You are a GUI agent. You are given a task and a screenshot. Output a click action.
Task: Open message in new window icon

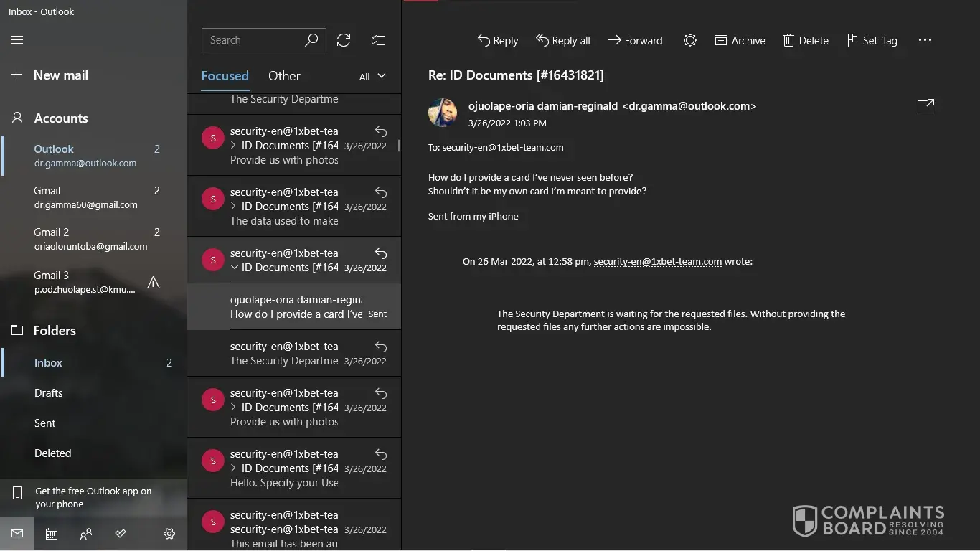click(925, 106)
